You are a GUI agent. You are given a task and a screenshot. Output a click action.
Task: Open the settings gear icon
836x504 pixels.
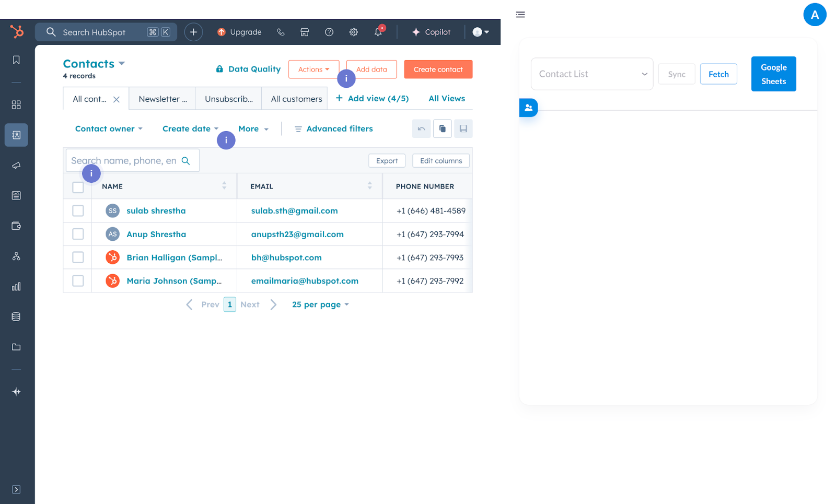pyautogui.click(x=354, y=32)
